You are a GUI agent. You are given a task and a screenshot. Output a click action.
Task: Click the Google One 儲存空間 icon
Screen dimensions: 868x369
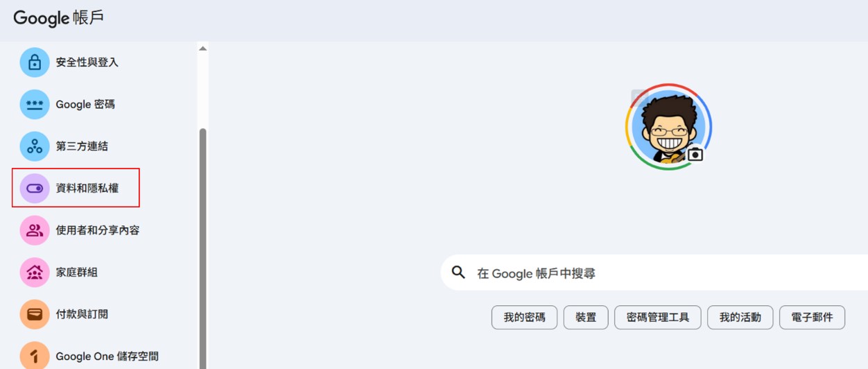click(35, 356)
